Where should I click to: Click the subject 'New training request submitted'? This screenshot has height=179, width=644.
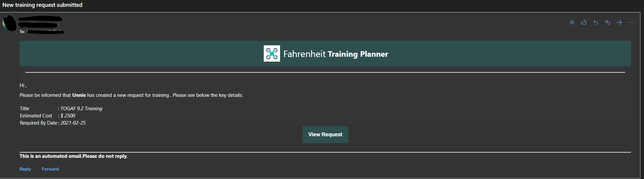point(42,5)
